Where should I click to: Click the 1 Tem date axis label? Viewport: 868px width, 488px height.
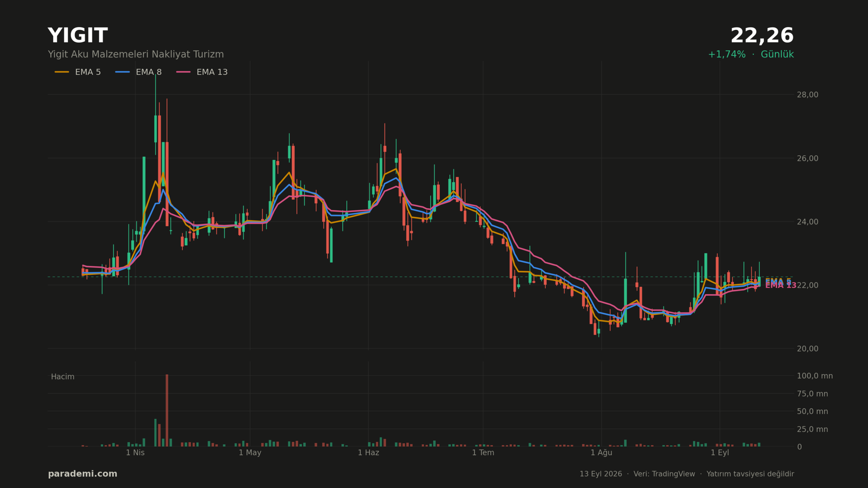(483, 453)
